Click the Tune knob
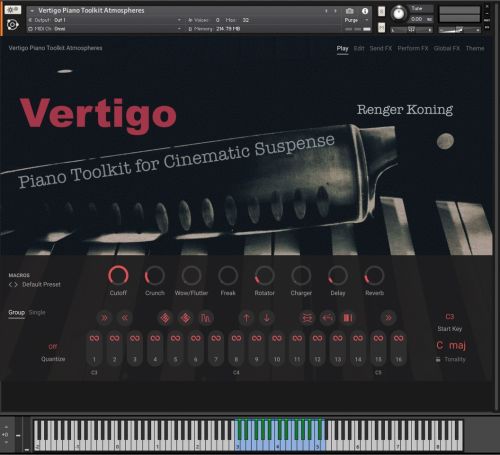The image size is (500, 455). [x=399, y=14]
